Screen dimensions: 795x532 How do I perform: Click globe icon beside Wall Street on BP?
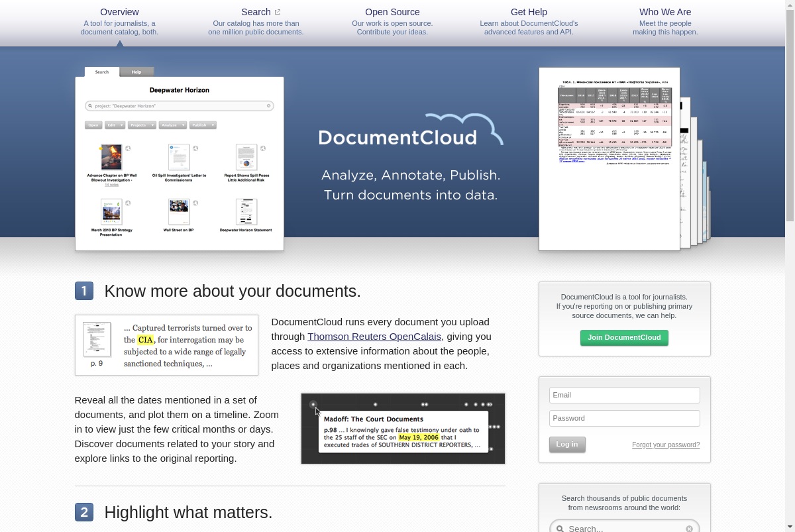196,203
